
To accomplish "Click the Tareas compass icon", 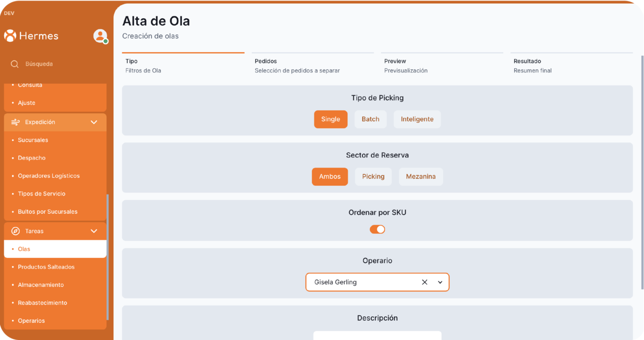I will [x=16, y=231].
